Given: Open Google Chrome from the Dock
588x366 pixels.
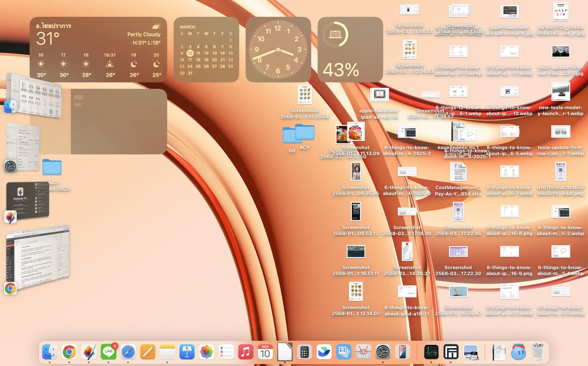Looking at the screenshot, I should (x=69, y=352).
